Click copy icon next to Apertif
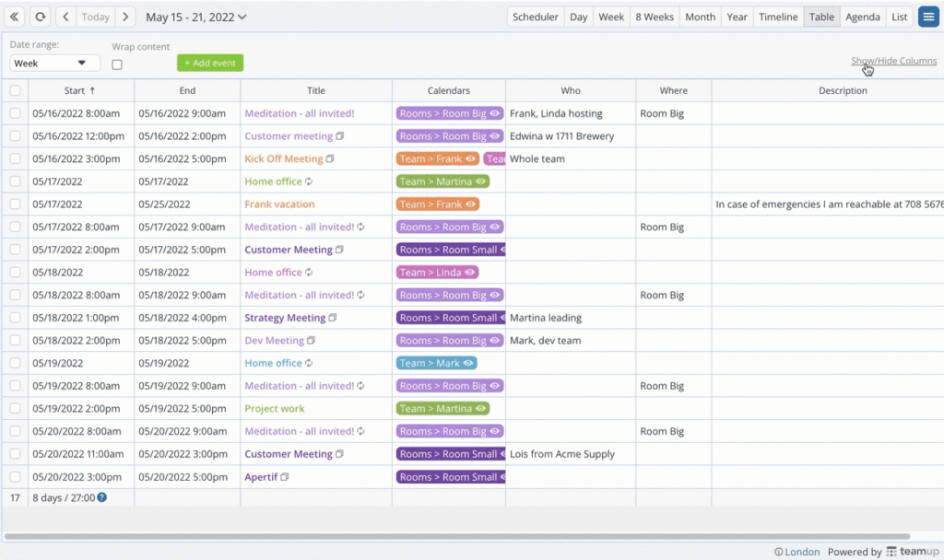Viewport: 944px width, 560px height. (x=285, y=477)
